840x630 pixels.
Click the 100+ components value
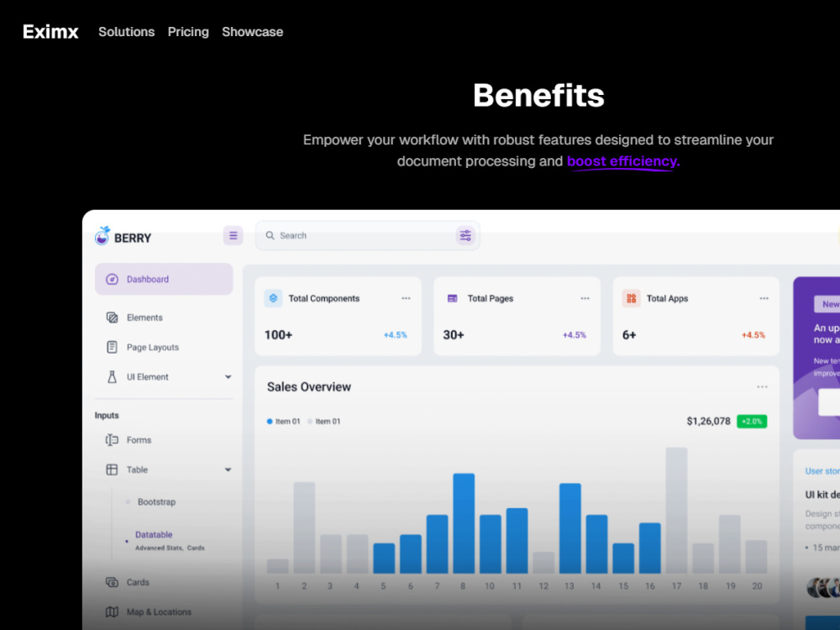point(279,335)
